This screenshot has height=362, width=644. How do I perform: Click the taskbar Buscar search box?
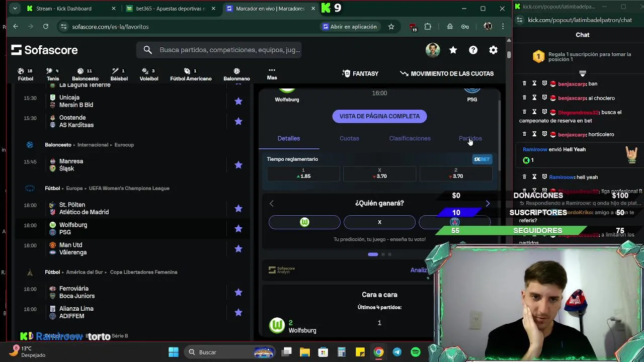coord(229,352)
